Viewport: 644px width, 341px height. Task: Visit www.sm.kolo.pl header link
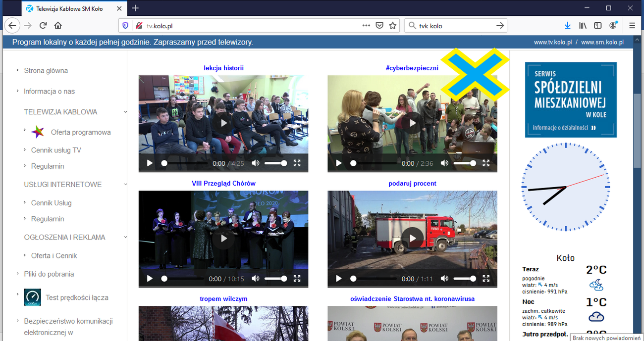click(602, 43)
